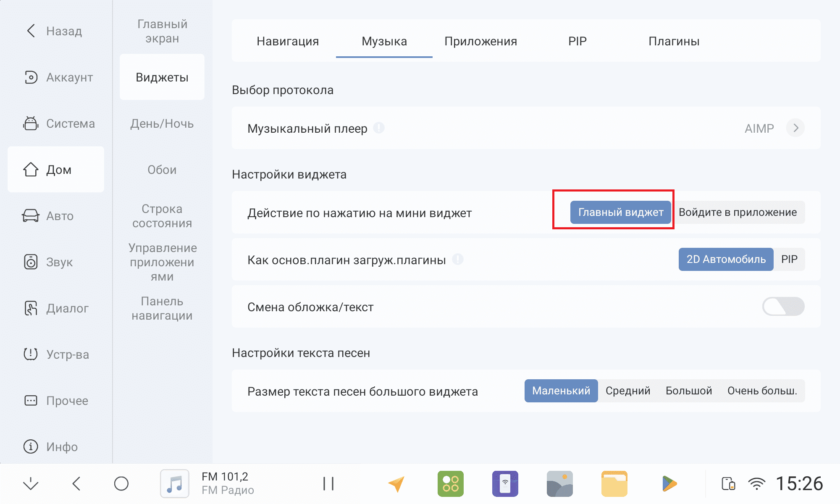
Task: Open the purple phone-link app icon
Action: (x=505, y=484)
